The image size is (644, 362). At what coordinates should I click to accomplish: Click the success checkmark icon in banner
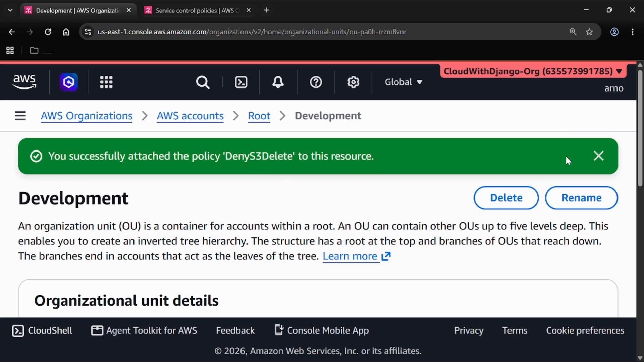click(x=36, y=156)
